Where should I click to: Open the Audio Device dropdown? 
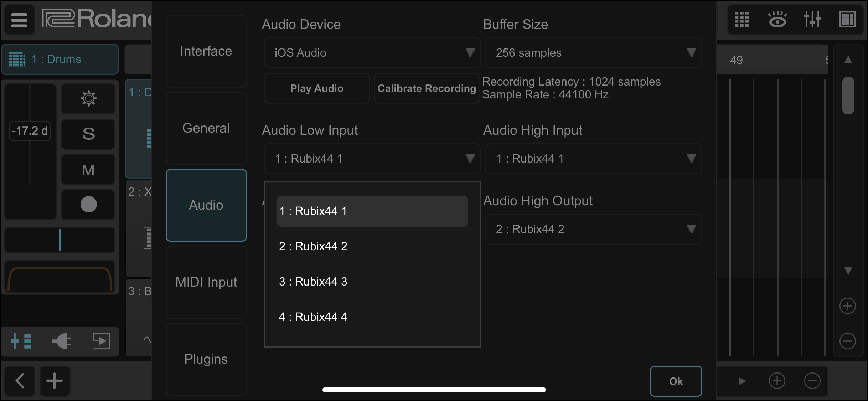click(372, 53)
